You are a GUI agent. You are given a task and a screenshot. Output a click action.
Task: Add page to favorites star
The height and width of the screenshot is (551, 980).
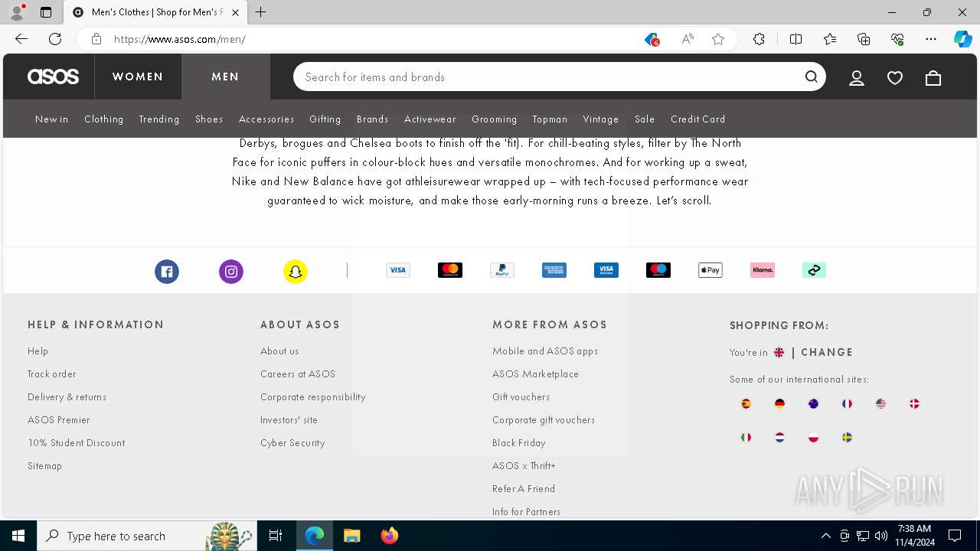(x=718, y=39)
